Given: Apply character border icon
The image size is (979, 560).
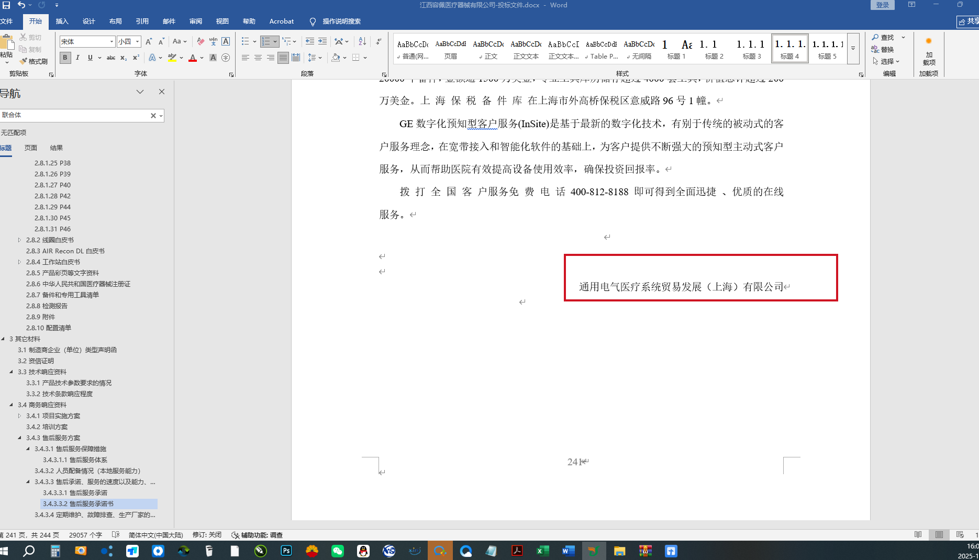Looking at the screenshot, I should (226, 41).
